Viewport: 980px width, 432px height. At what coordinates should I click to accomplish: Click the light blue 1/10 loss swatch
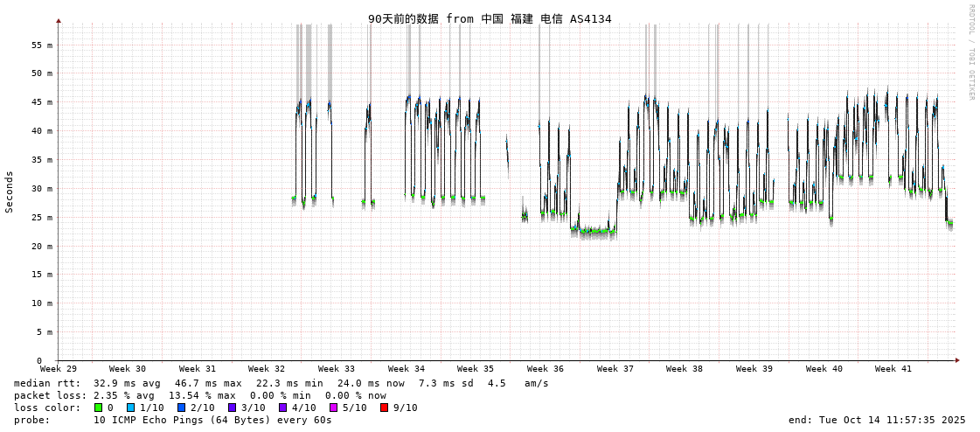pyautogui.click(x=130, y=408)
